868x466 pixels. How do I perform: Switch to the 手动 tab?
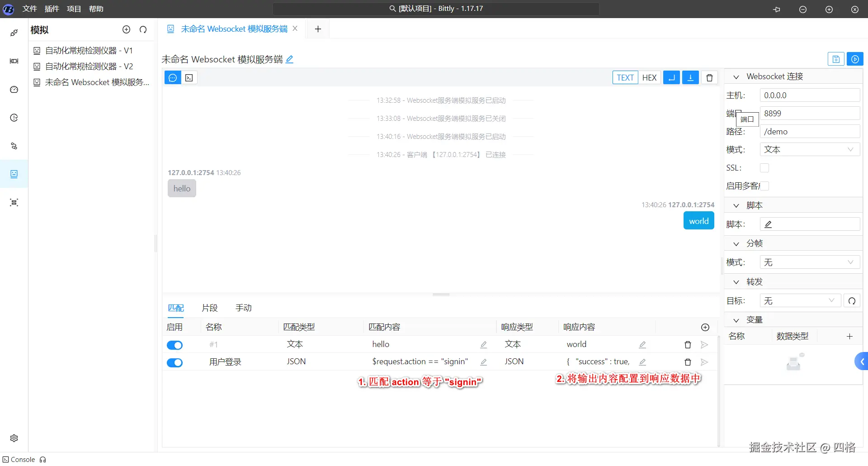tap(244, 308)
